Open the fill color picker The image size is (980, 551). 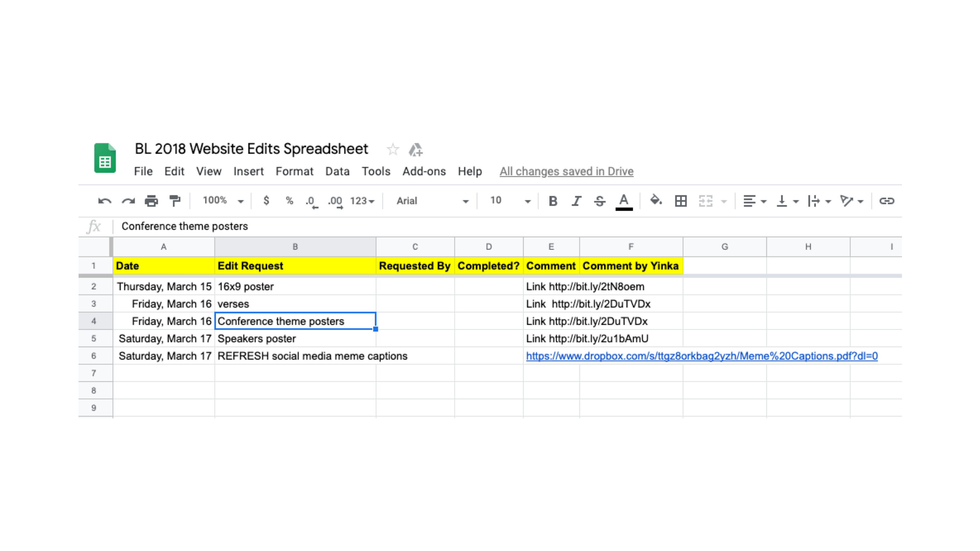coord(656,200)
